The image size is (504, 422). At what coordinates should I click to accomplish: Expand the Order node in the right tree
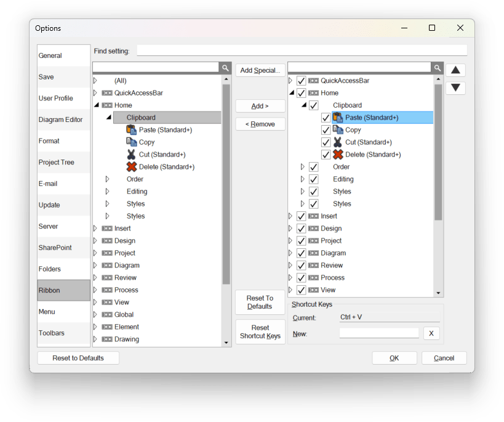click(x=302, y=166)
